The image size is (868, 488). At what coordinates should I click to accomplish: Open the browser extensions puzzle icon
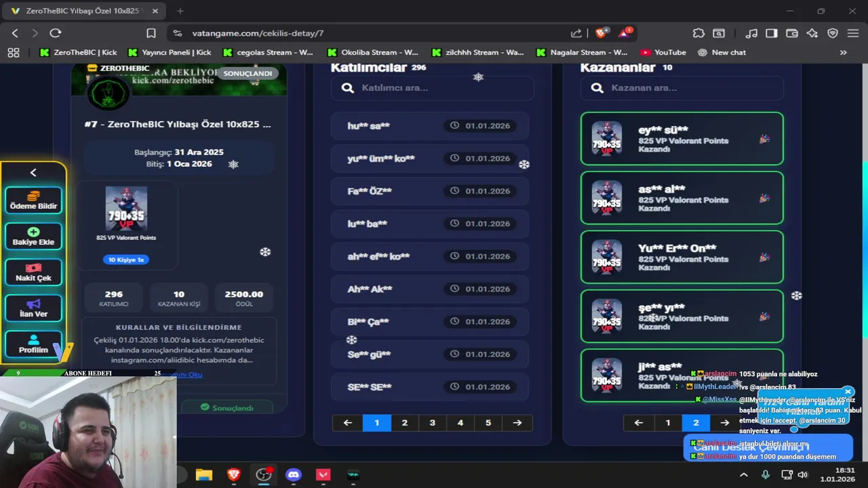[x=698, y=33]
